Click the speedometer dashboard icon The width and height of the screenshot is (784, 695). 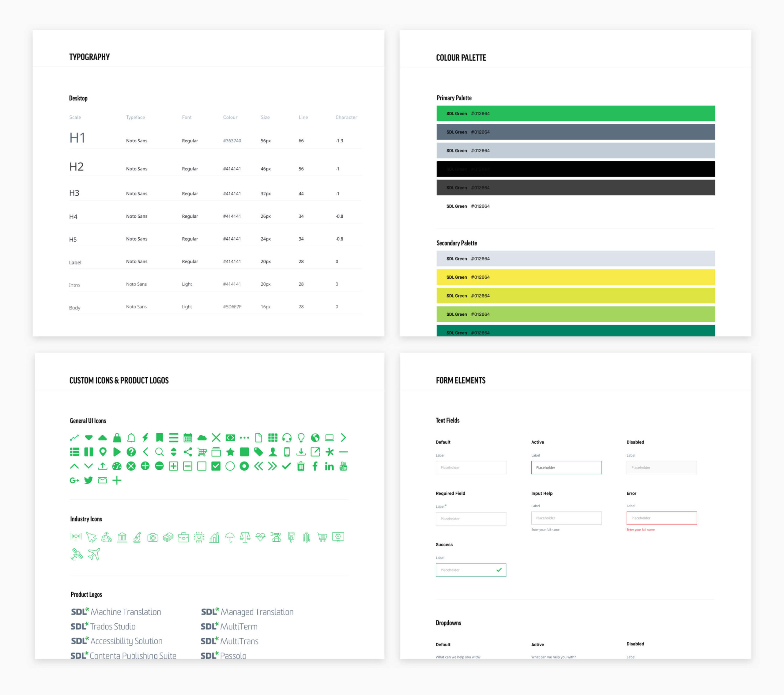click(x=117, y=466)
